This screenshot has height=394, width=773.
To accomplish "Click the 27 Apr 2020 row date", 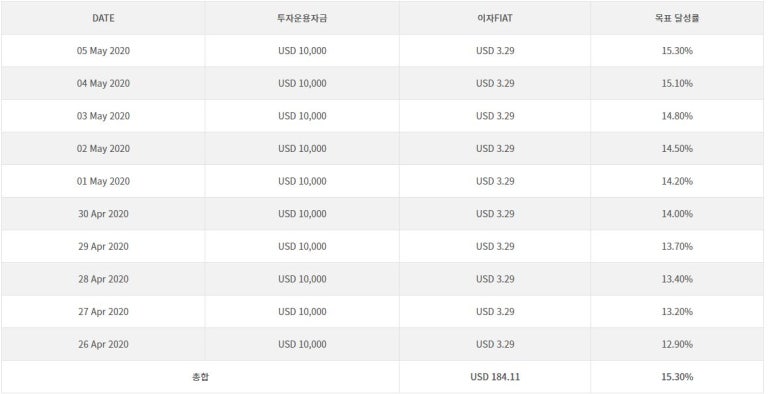I will tap(103, 311).
